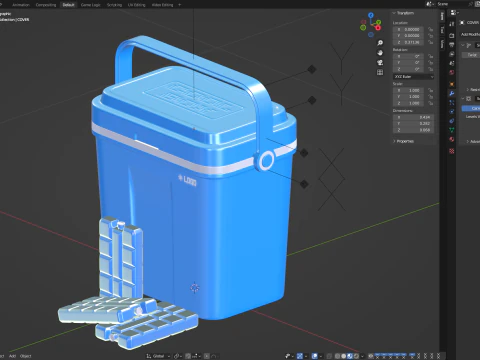Image resolution: width=480 pixels, height=360 pixels.
Task: Switch perspective/orthographic with the grid icon
Action: click(380, 72)
